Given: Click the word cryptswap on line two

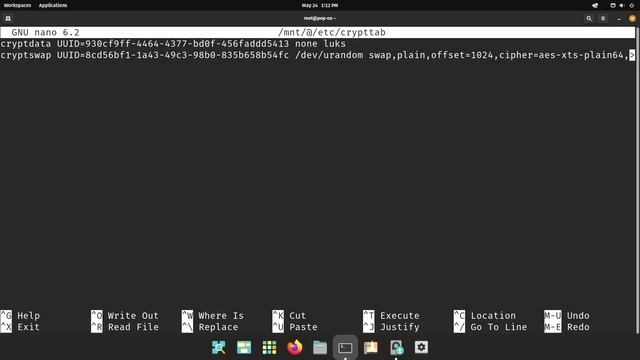Looking at the screenshot, I should click(26, 55).
